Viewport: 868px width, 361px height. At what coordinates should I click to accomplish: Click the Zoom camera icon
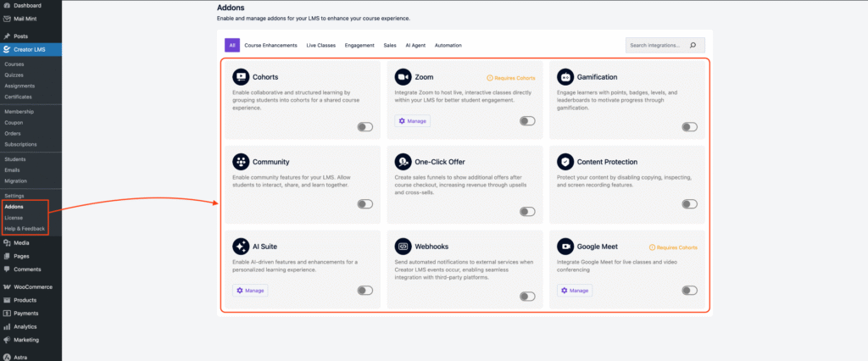[x=403, y=77]
